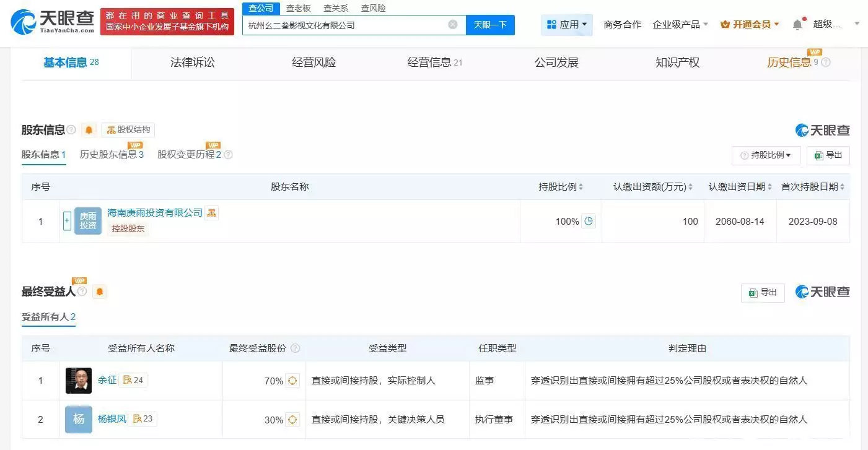Image resolution: width=868 pixels, height=450 pixels.
Task: Sort by 认缴出资日期 column
Action: pyautogui.click(x=740, y=187)
